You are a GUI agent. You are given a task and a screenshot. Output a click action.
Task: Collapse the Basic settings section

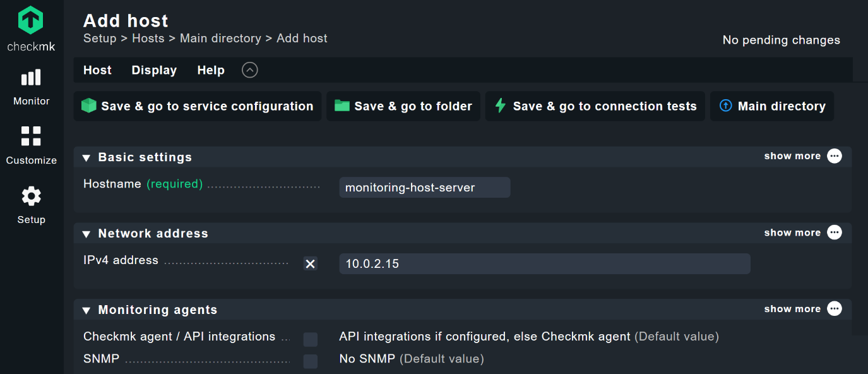[x=86, y=157]
